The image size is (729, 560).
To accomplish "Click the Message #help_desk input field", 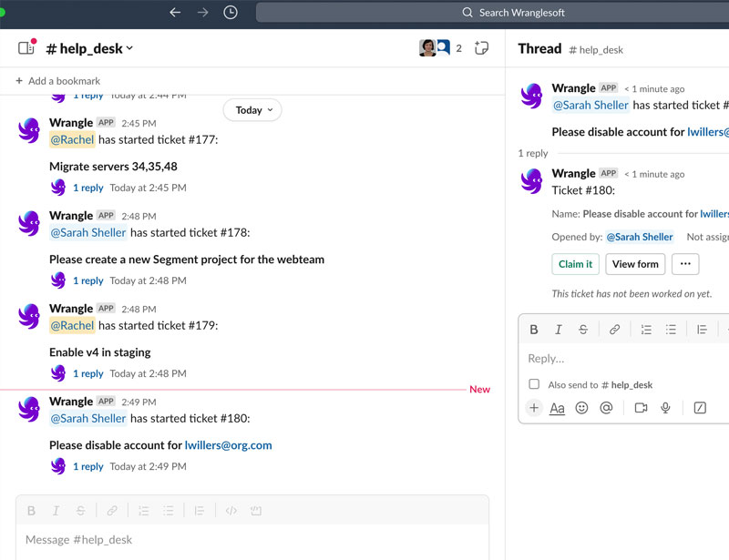I will 252,540.
